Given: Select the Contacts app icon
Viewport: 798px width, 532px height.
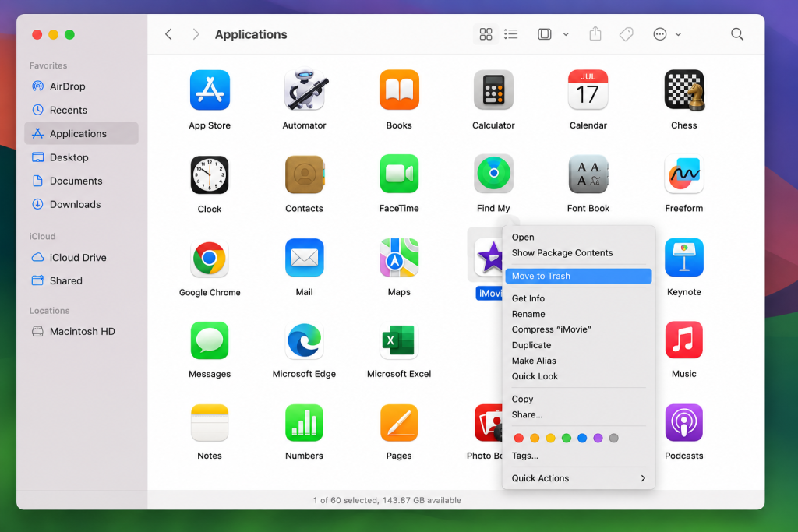Looking at the screenshot, I should pyautogui.click(x=305, y=174).
